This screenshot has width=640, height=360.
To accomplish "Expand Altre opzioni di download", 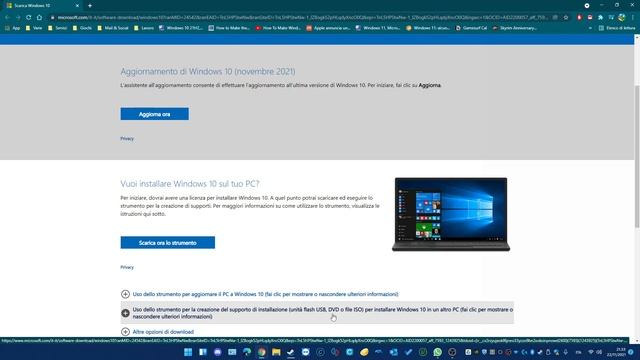I will point(157,332).
